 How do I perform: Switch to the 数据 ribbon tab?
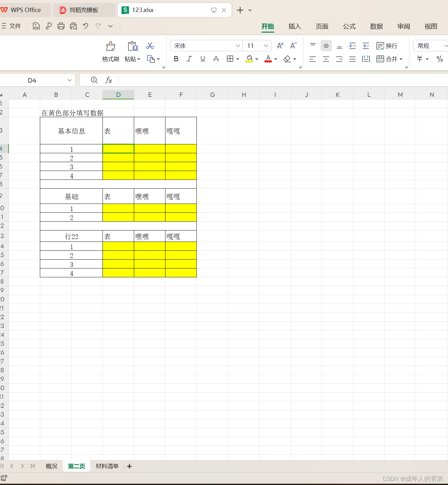click(x=376, y=26)
